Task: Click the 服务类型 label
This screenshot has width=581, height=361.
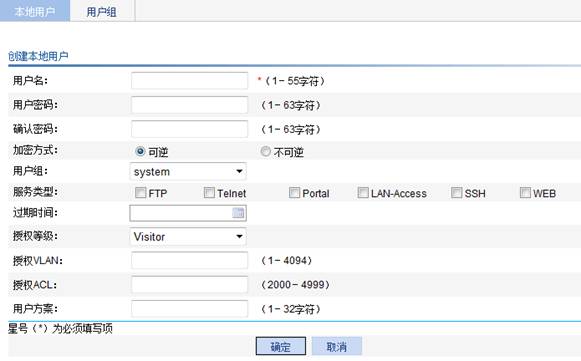Action: point(35,192)
